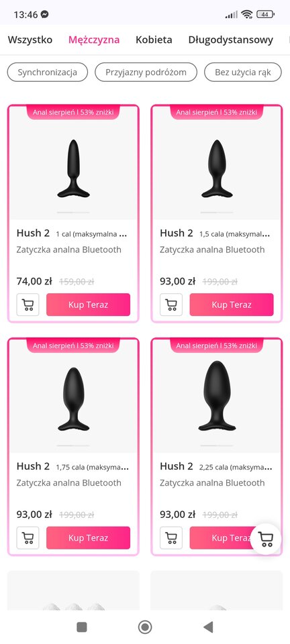This screenshot has height=644, width=290.
Task: Open the Długodystansowy category tab
Action: click(230, 40)
